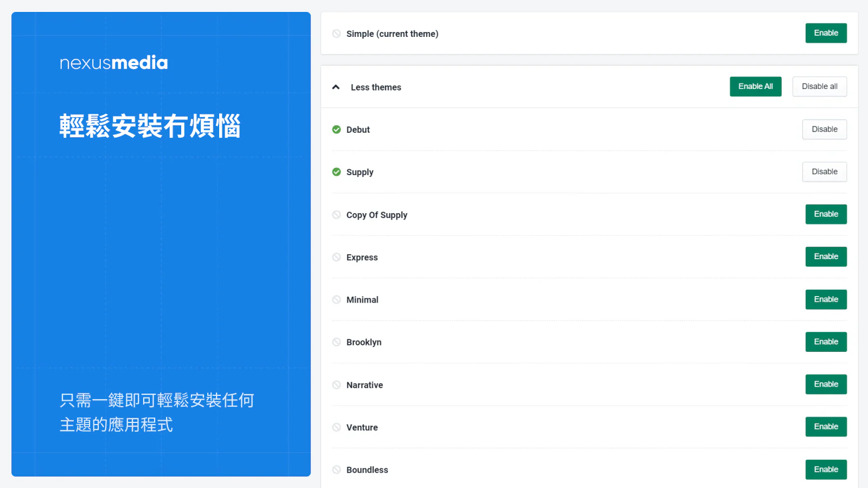Enable the Minimal theme

point(826,299)
